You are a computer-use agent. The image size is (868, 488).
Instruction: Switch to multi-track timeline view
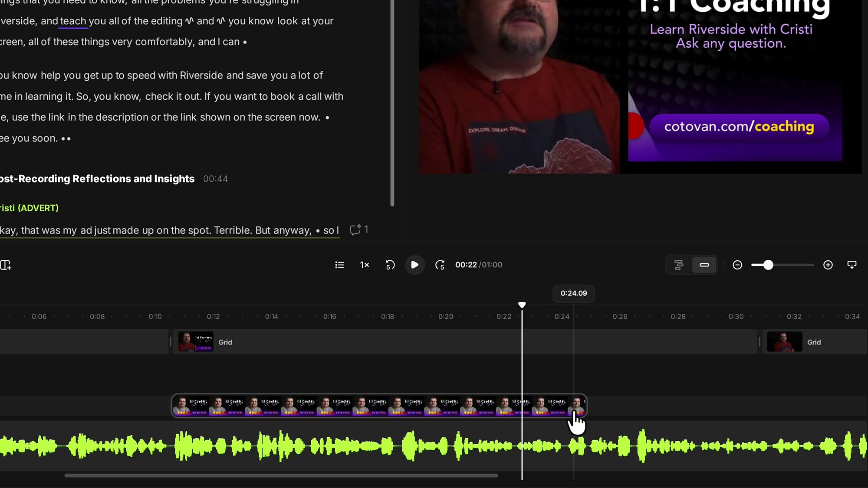(679, 265)
